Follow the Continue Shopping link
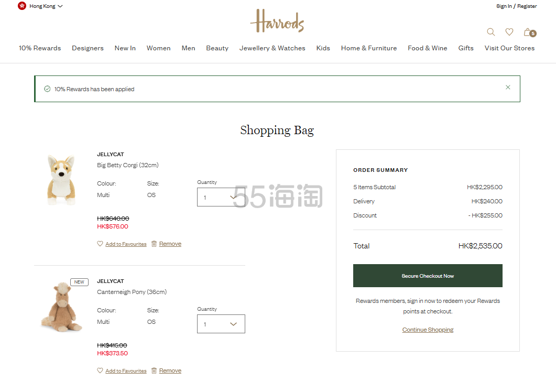Image resolution: width=556 pixels, height=392 pixels. coord(428,330)
